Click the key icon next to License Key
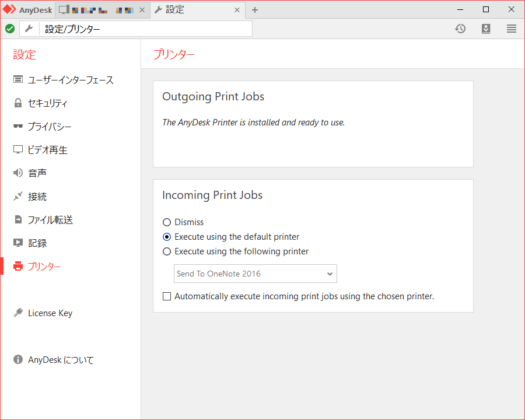This screenshot has height=420, width=525. pyautogui.click(x=18, y=313)
